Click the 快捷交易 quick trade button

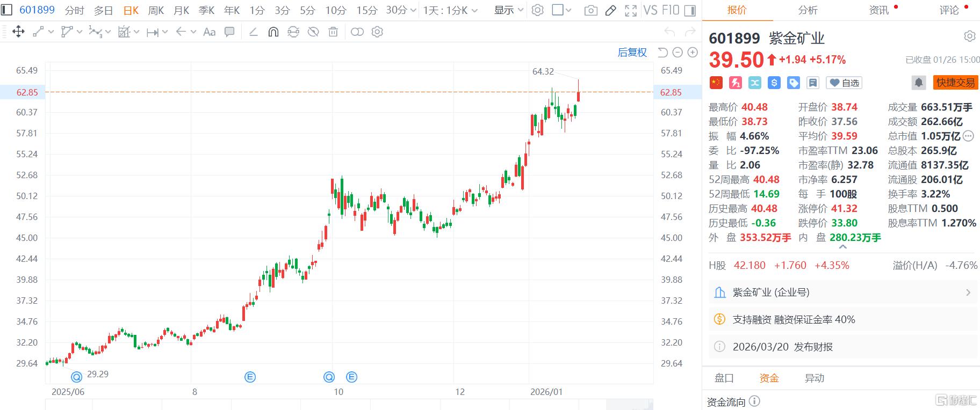[955, 83]
